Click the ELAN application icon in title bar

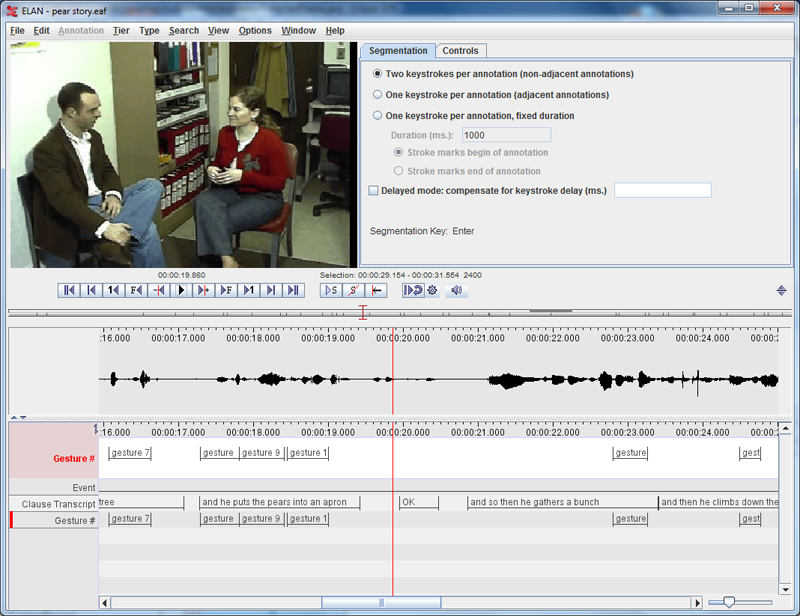12,10
